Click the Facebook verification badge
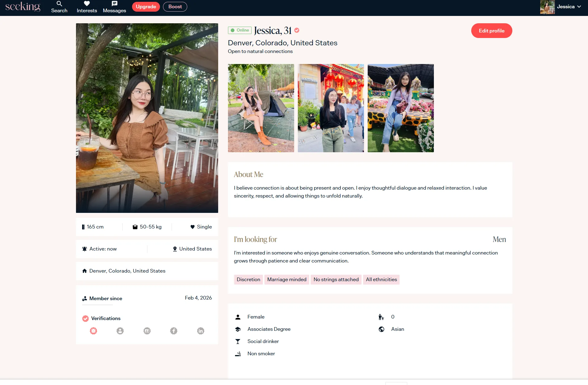Image resolution: width=588 pixels, height=385 pixels. 174,331
